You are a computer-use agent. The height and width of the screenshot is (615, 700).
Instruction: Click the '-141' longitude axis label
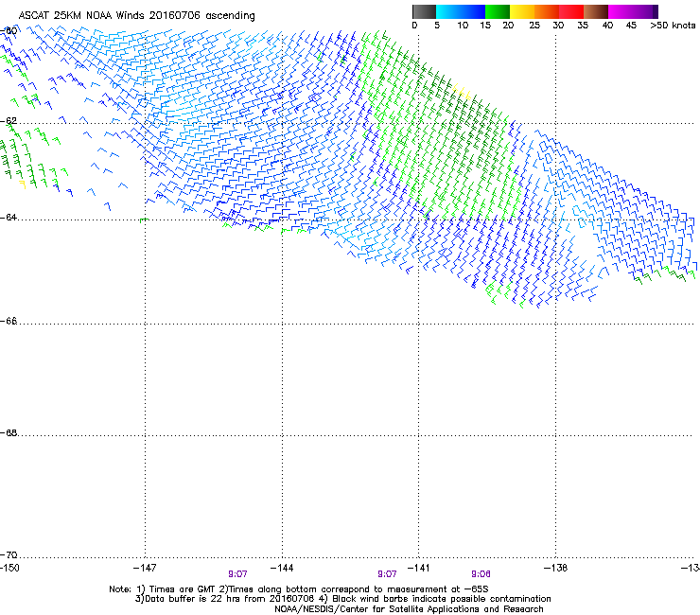419,568
